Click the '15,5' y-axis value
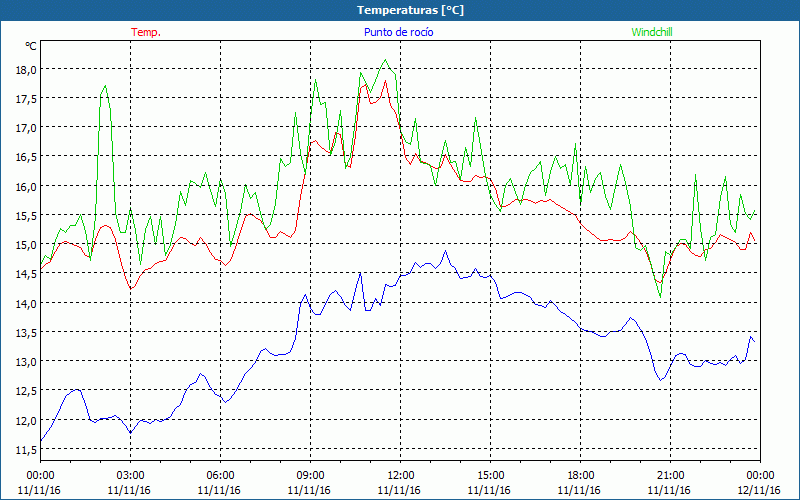Image resolution: width=800 pixels, height=500 pixels. click(x=26, y=216)
